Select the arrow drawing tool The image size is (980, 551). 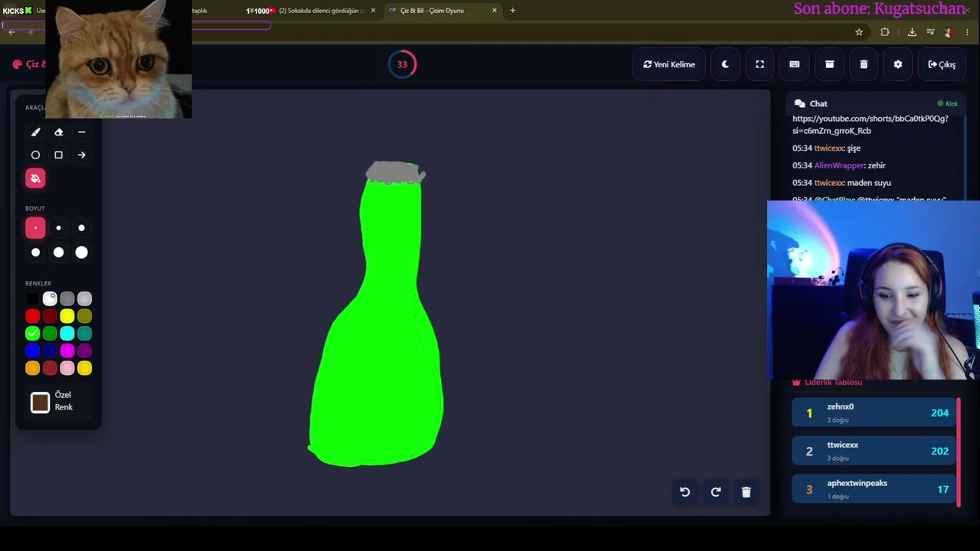point(81,155)
